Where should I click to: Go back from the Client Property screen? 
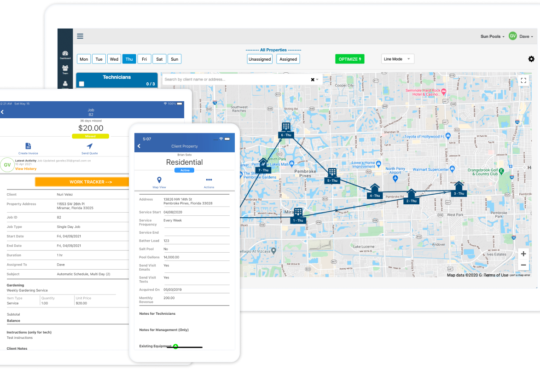tap(139, 146)
